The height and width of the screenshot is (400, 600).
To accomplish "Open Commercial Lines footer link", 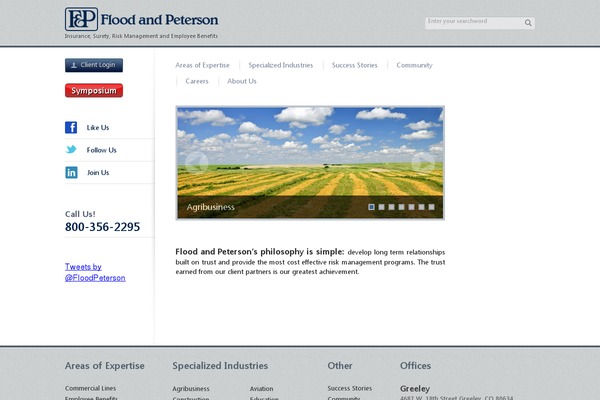I will point(90,388).
